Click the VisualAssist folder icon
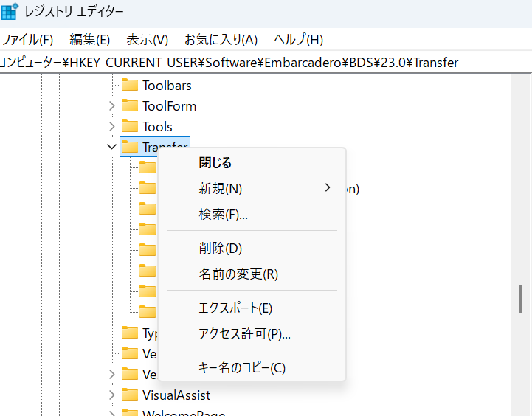The width and height of the screenshot is (532, 416). 130,395
